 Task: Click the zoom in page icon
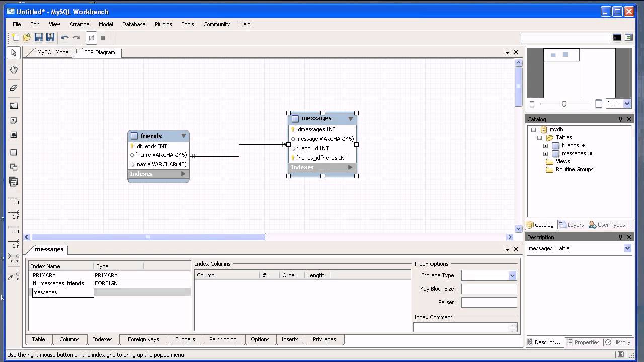(x=598, y=104)
